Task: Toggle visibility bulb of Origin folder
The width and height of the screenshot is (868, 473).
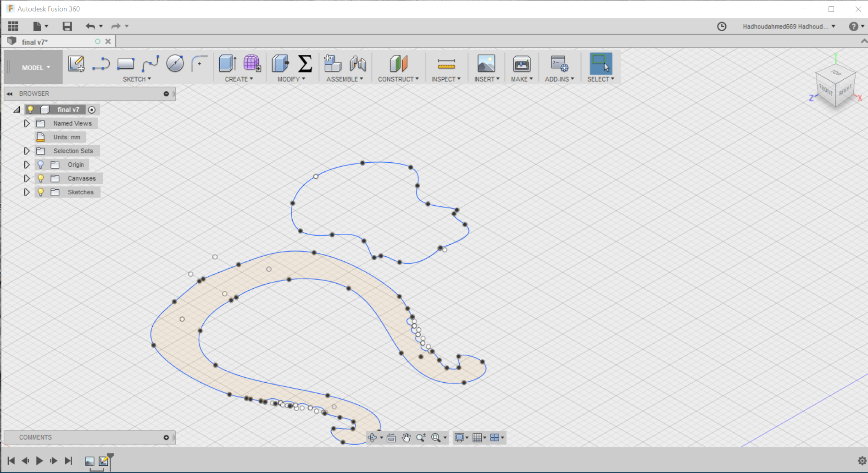Action: coord(40,165)
